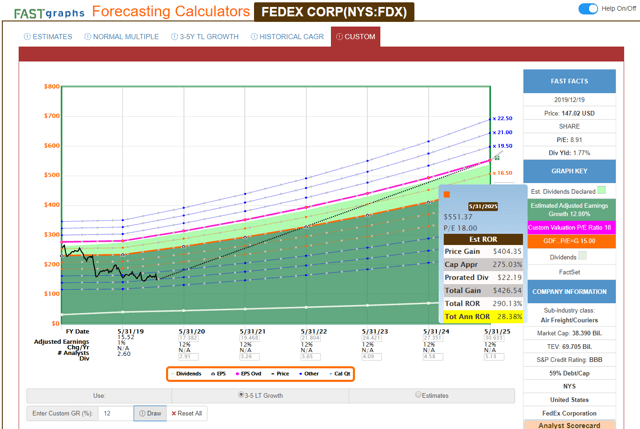Viewport: 640px width, 429px height.
Task: Click the 5/31/20 adjusted earnings field 17.382
Action: tap(188, 338)
